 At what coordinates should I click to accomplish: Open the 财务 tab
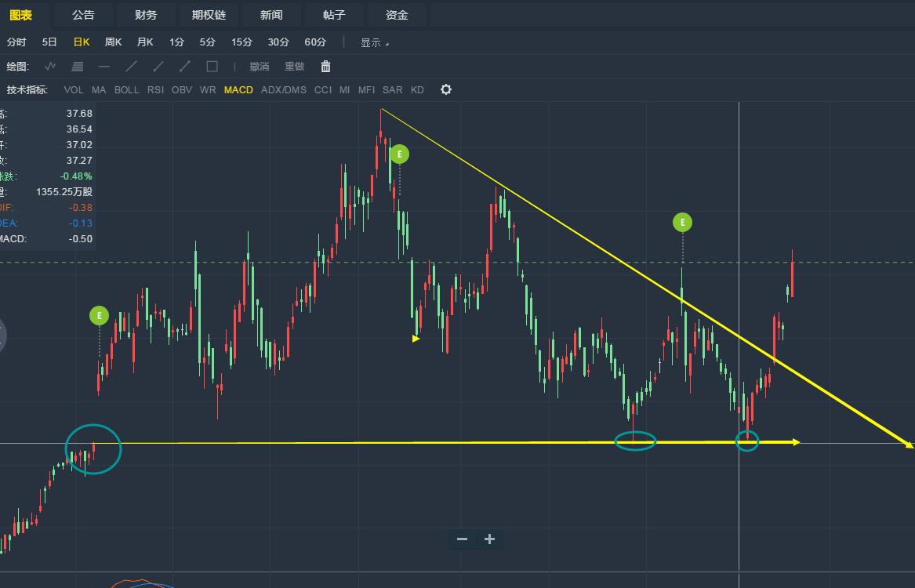(x=145, y=15)
